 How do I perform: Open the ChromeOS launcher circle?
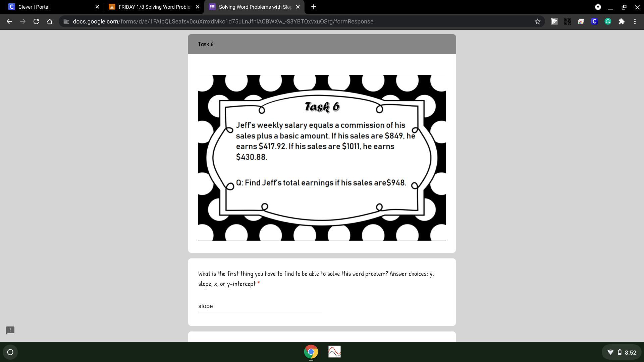click(10, 352)
